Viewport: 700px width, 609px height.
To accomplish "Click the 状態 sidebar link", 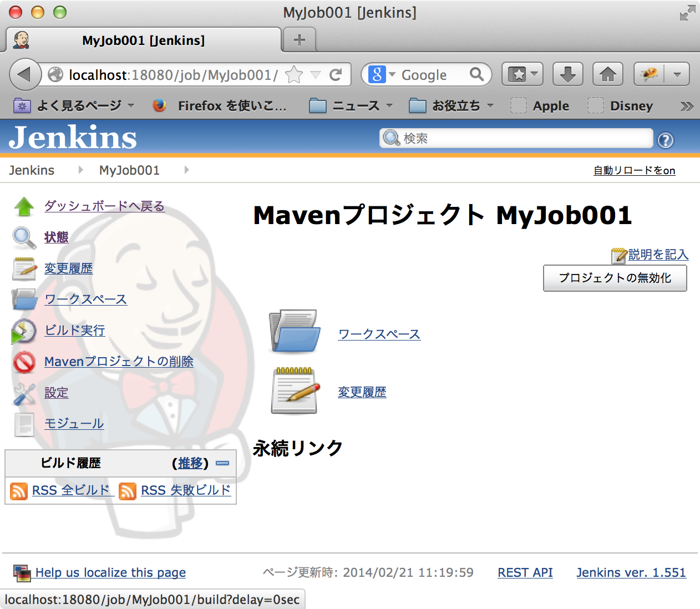I will [57, 237].
